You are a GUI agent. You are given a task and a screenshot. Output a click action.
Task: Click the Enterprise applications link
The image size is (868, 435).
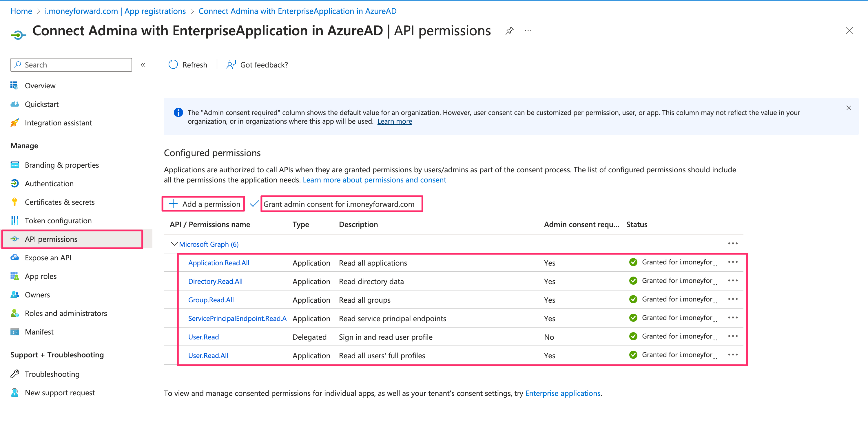562,393
